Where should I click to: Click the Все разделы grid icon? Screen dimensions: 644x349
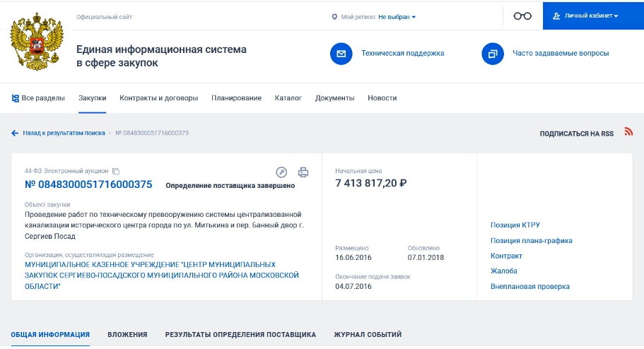(x=15, y=98)
